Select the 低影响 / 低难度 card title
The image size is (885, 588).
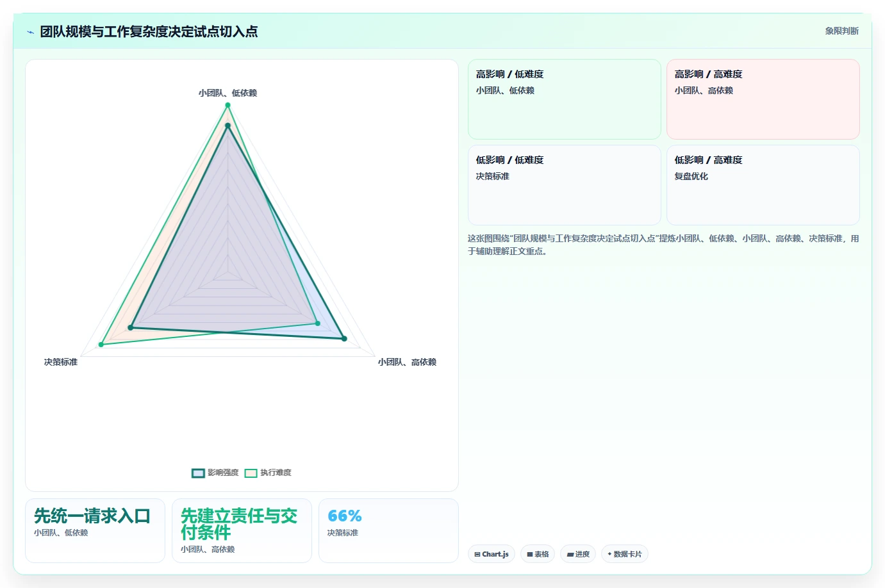click(509, 160)
